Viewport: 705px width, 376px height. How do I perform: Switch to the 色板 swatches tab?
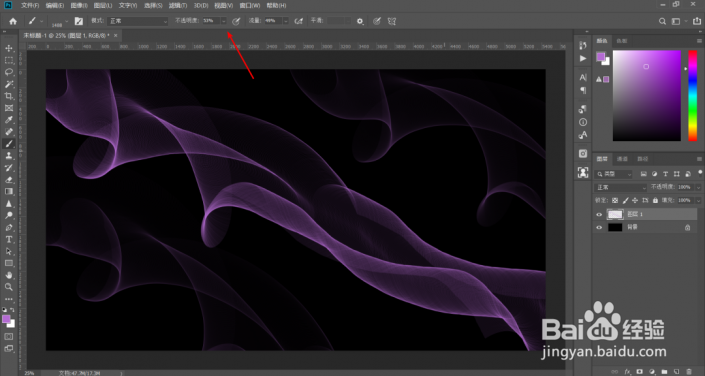click(622, 41)
